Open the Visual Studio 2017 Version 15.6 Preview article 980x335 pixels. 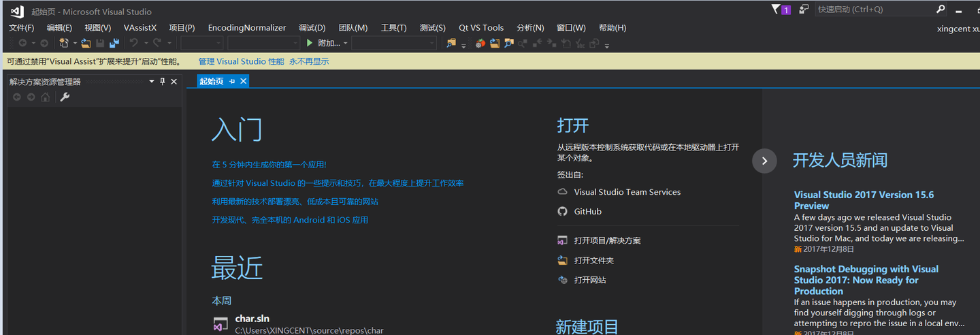[864, 200]
